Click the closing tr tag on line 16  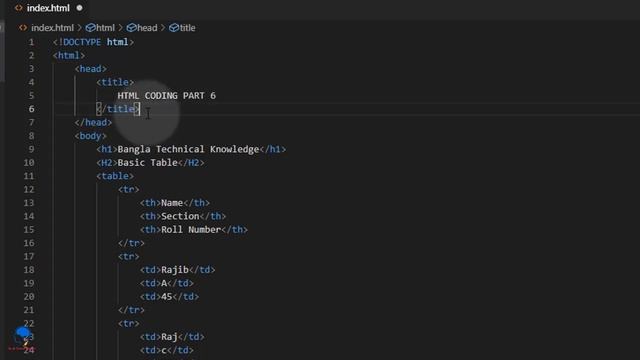coord(131,243)
